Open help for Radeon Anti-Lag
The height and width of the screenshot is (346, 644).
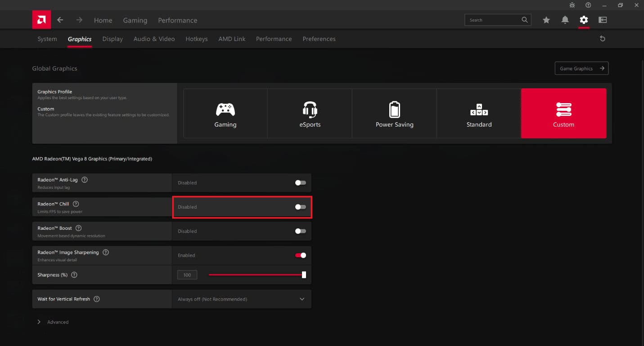(x=85, y=180)
